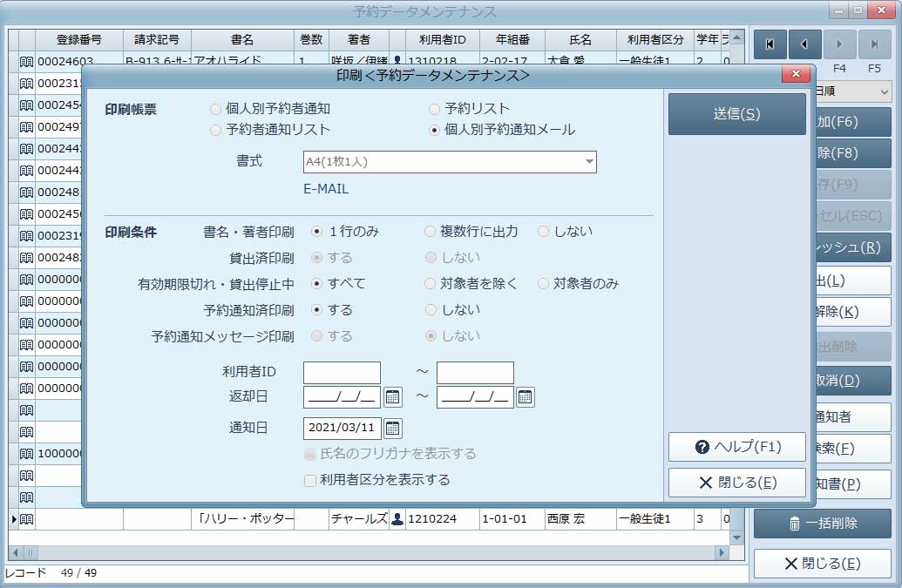Click the partially hidden 加(F6) button
Viewport: 902px width, 588px height.
point(854,122)
